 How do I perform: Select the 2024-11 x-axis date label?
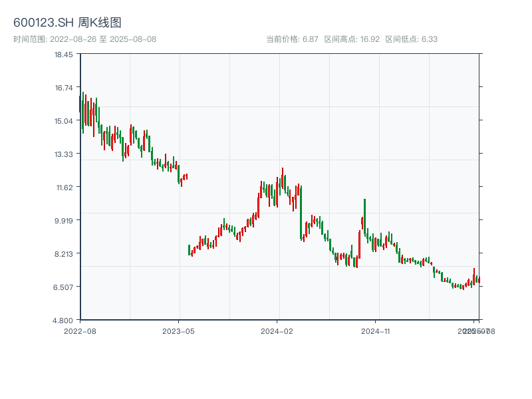pos(376,331)
